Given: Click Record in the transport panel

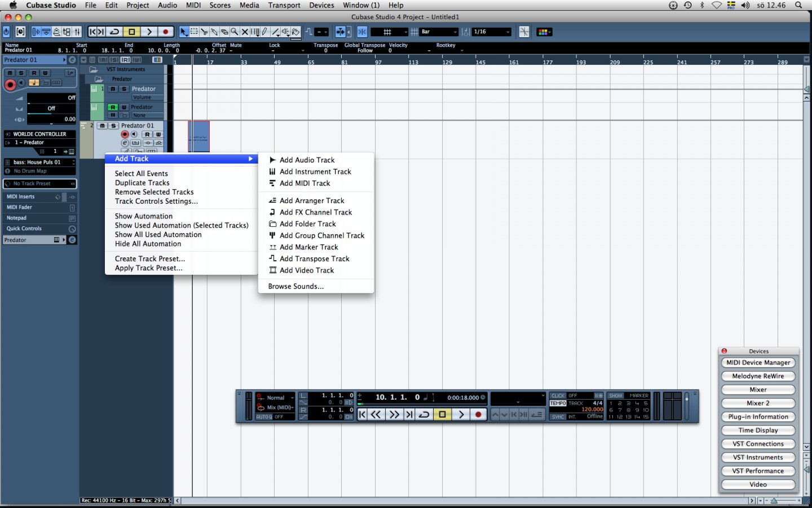Looking at the screenshot, I should pos(478,414).
